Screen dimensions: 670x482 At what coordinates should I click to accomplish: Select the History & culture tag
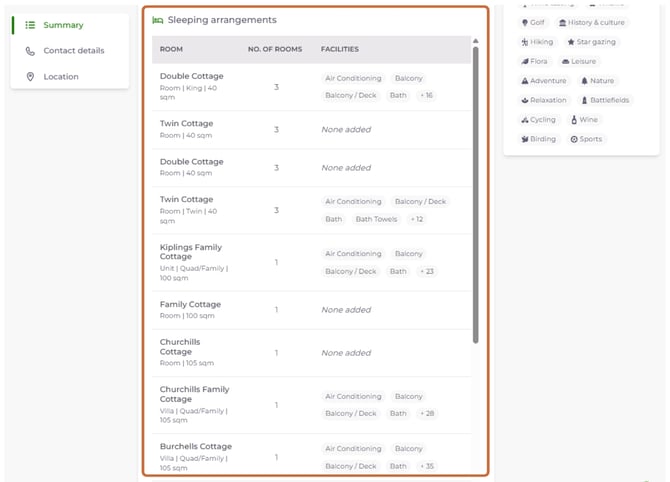(592, 23)
